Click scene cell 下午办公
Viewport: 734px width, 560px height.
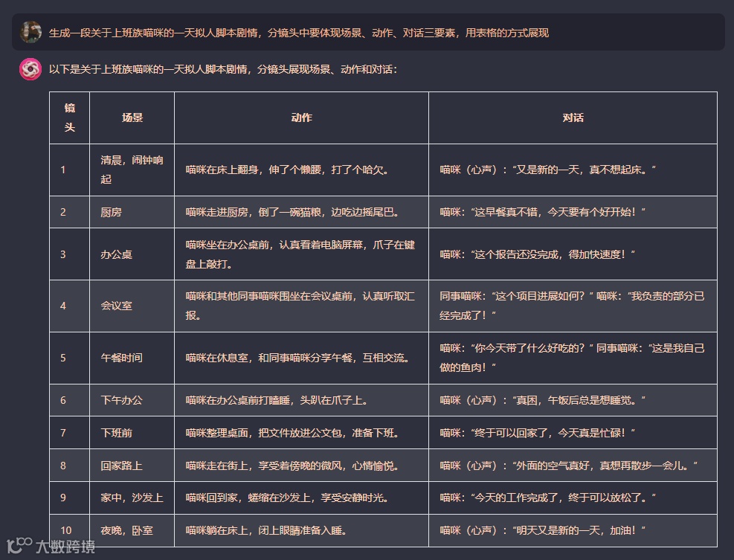[132, 400]
